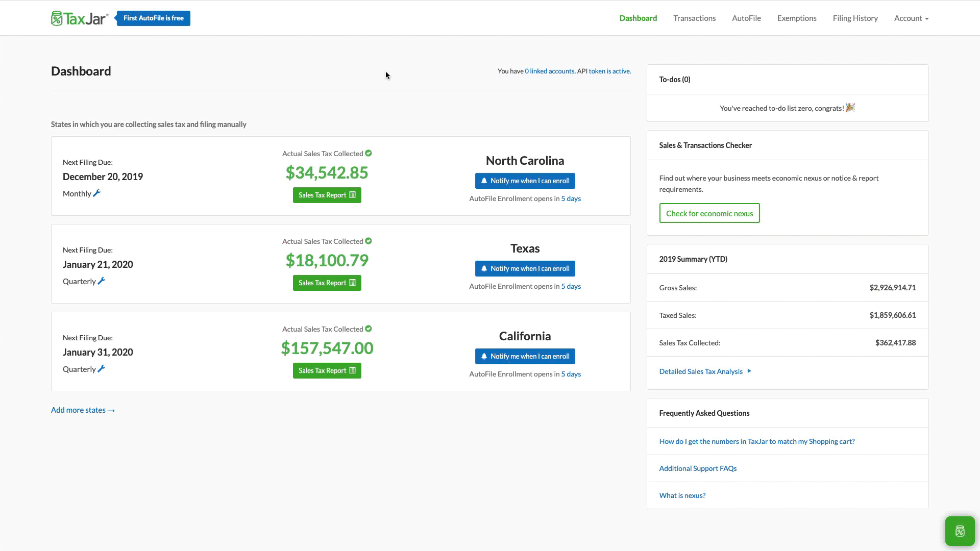Edit California Quarterly filing frequency wrench
This screenshot has width=980, height=551.
[102, 369]
